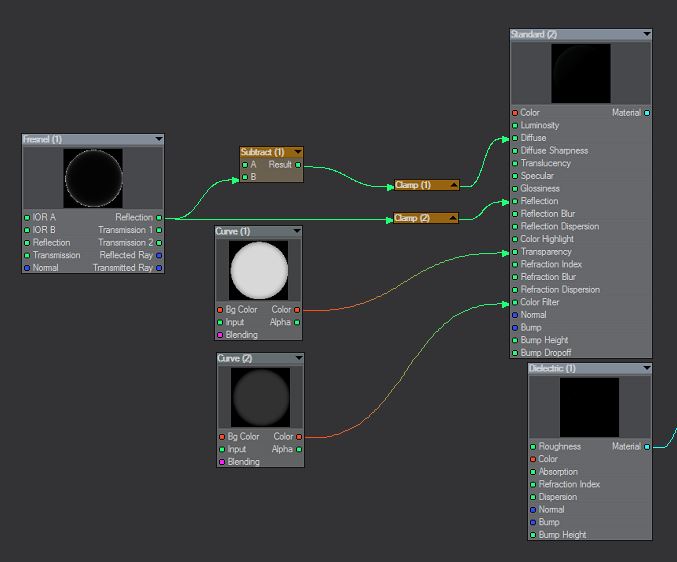This screenshot has width=677, height=562.
Task: Collapse the Standard (2) node with its arrow
Action: coord(646,35)
